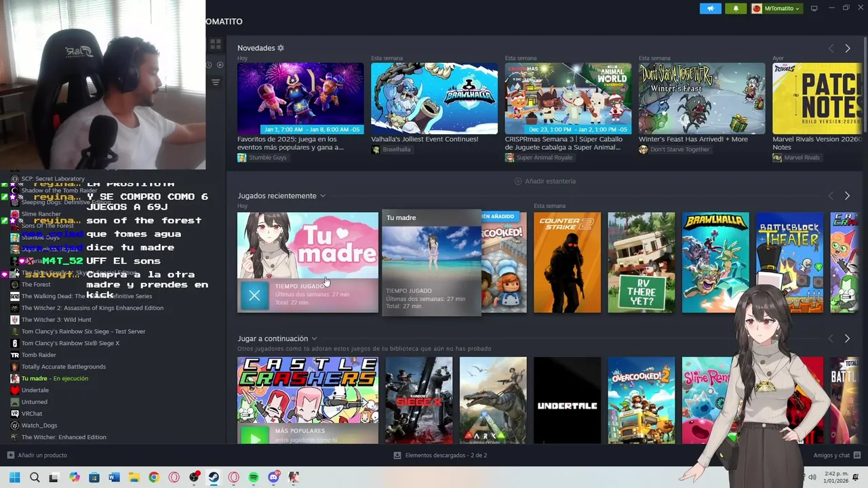Switch library to grid view icon

point(216,44)
